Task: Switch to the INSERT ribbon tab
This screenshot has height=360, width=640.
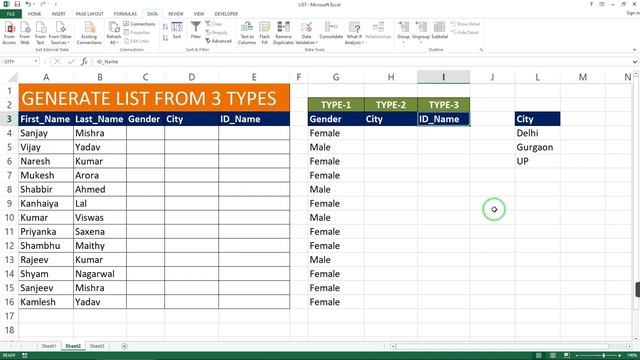Action: 58,14
